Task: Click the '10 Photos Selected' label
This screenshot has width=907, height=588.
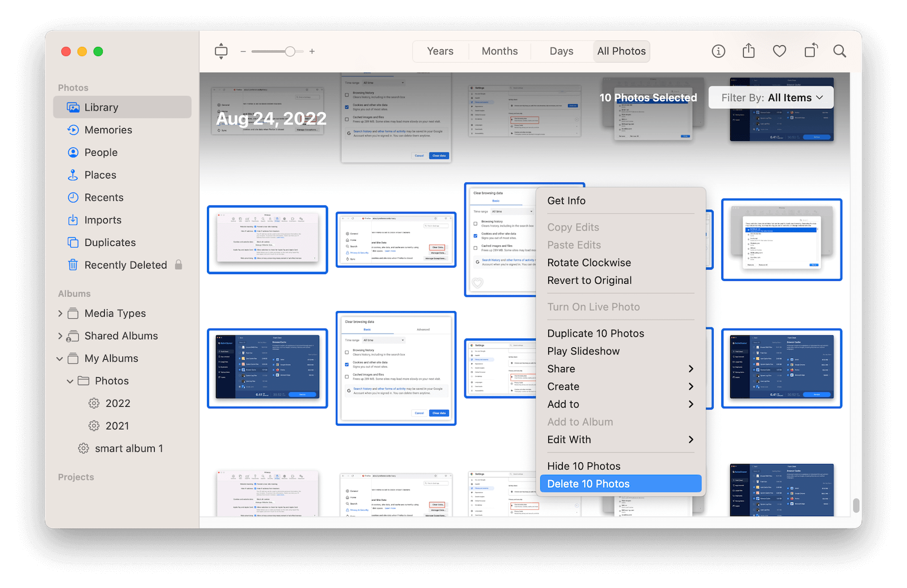Action: (x=649, y=98)
